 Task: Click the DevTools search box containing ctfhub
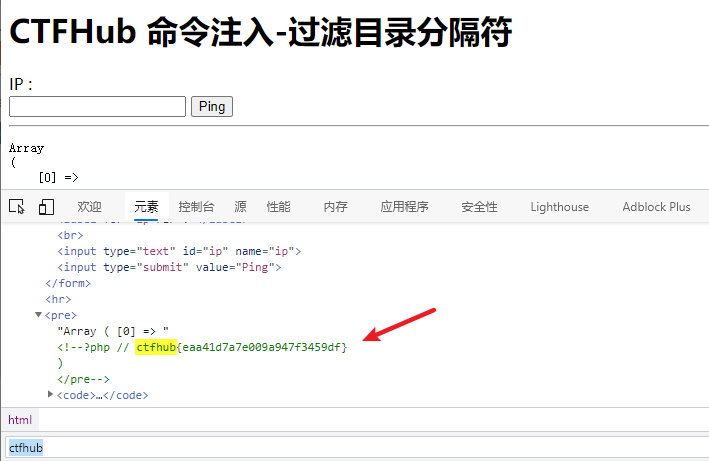(x=357, y=448)
